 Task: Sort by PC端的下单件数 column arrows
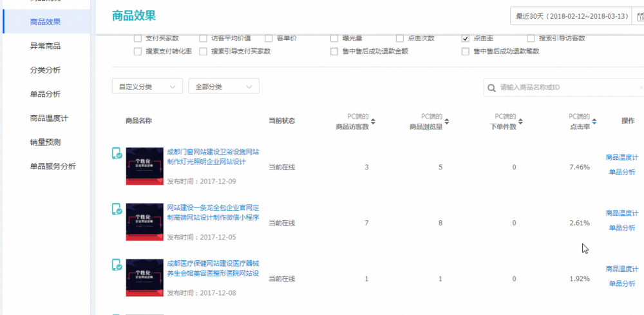click(x=520, y=122)
